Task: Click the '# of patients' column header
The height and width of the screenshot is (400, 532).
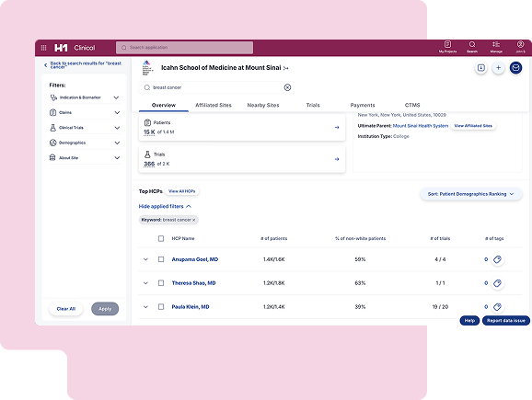Action: (x=273, y=239)
